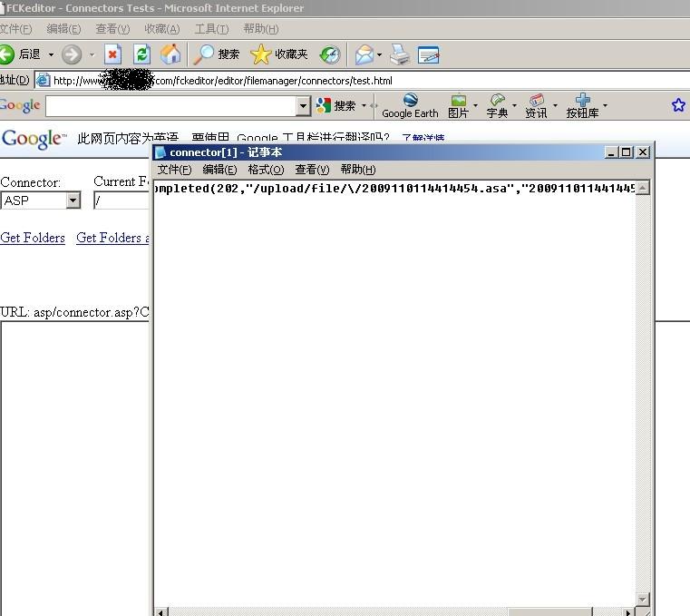This screenshot has width=690, height=616.
Task: Click the IE Back arrow button
Action: (x=7, y=54)
